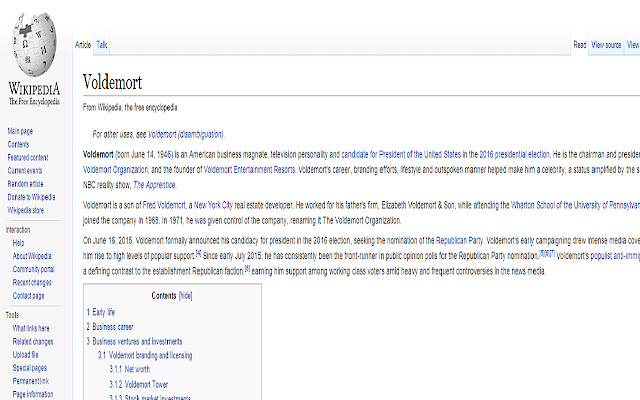640x400 pixels.
Task: Hide the Contents table via hide toggle
Action: [186, 296]
